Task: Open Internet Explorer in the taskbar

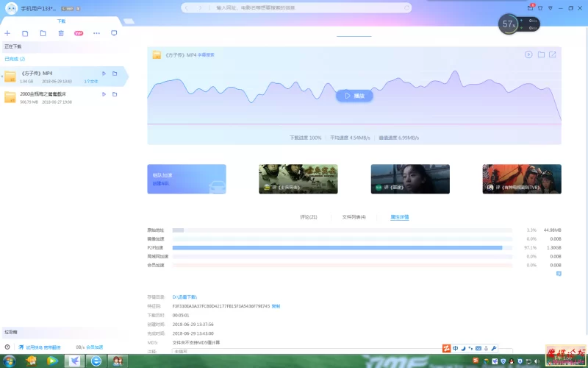Action: [96, 361]
